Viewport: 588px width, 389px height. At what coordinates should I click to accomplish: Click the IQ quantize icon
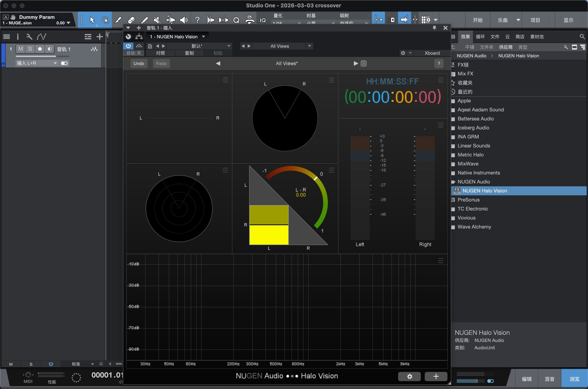tap(263, 20)
